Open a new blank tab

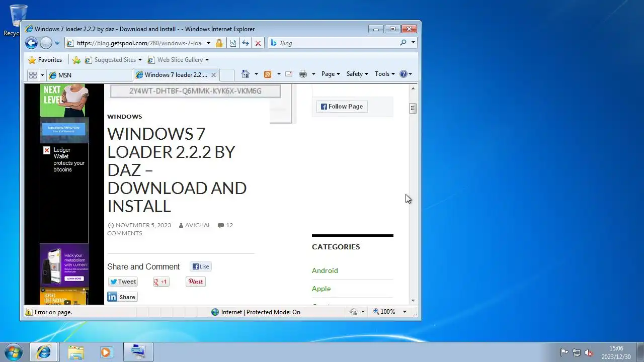tap(227, 75)
